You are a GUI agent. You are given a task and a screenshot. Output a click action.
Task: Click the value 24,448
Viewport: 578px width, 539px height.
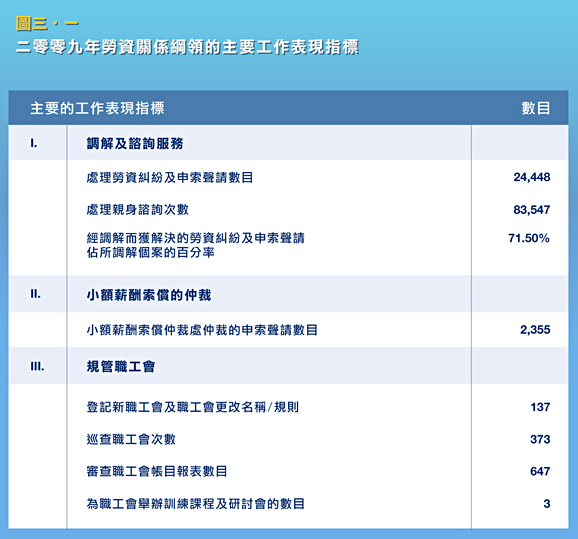532,177
